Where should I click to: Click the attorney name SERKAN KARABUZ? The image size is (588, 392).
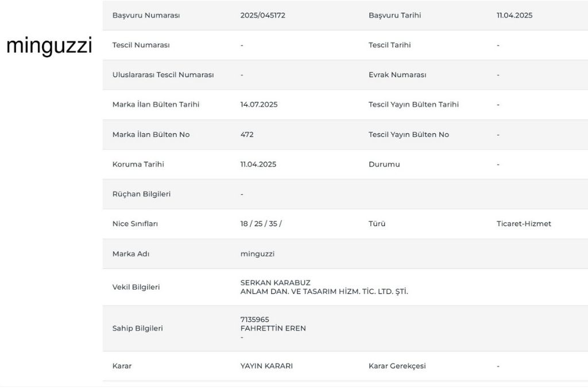click(275, 283)
